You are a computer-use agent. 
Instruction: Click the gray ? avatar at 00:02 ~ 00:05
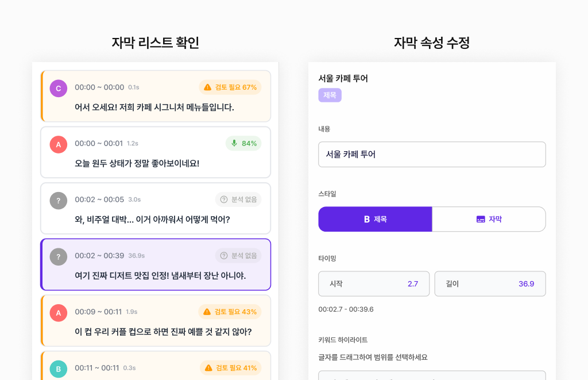[x=58, y=201]
